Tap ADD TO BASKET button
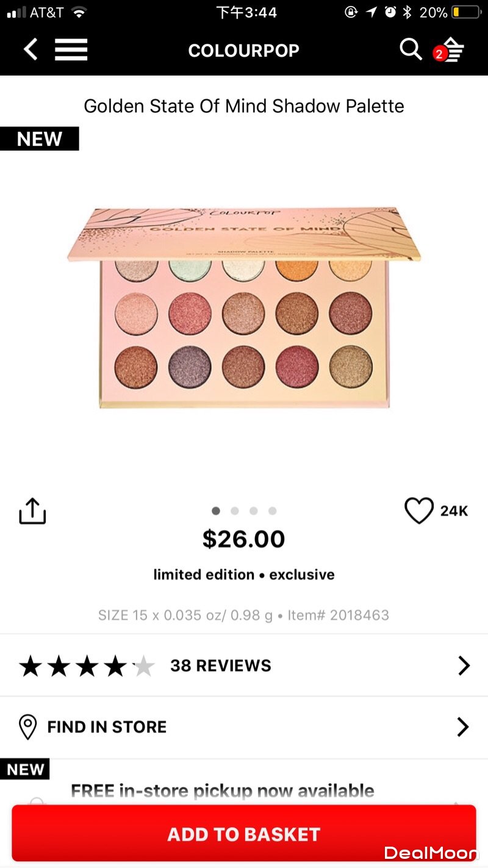488x868 pixels. (244, 834)
